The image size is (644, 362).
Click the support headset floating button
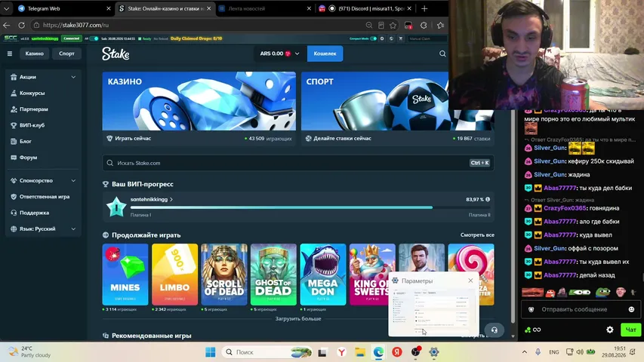pos(494,330)
